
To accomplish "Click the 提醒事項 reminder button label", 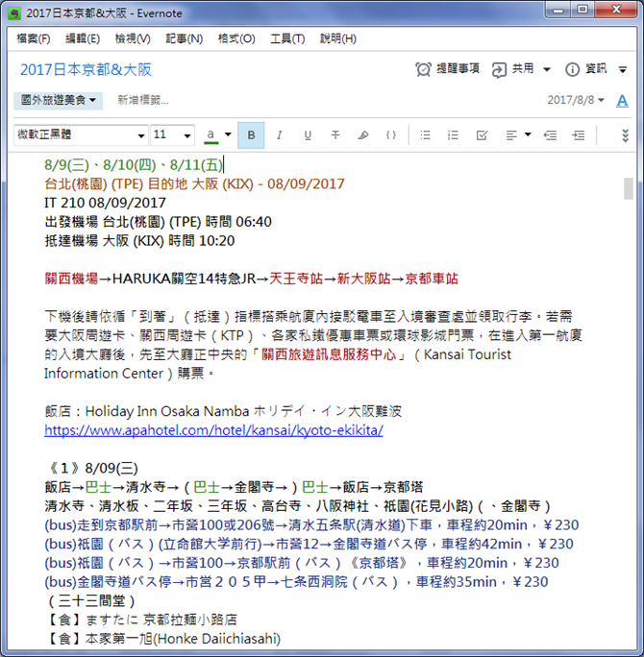I will 458,69.
